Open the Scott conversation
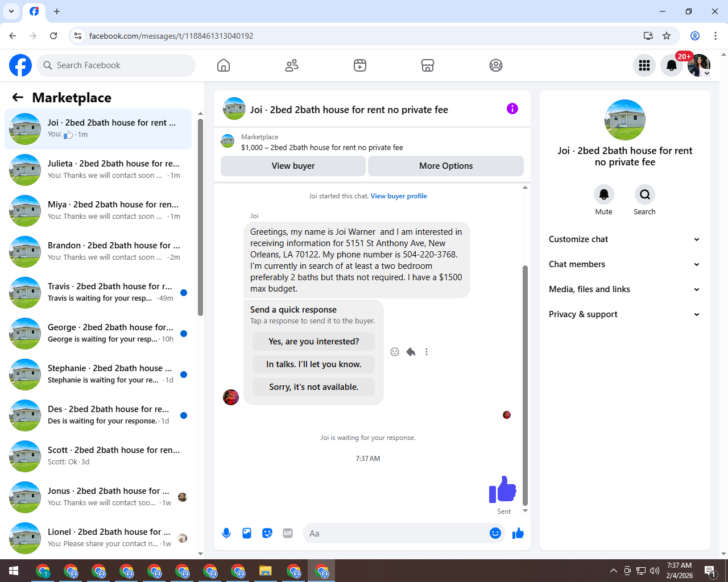 pyautogui.click(x=98, y=456)
